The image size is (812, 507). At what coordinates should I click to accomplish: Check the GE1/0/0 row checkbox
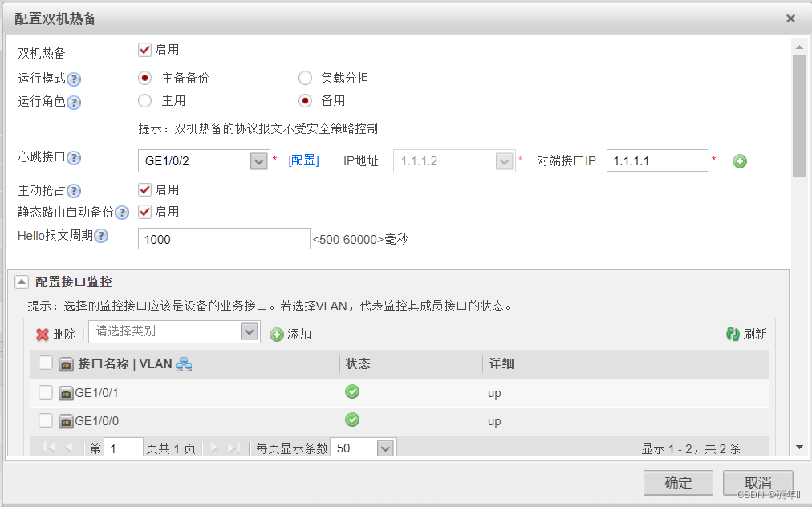(46, 420)
